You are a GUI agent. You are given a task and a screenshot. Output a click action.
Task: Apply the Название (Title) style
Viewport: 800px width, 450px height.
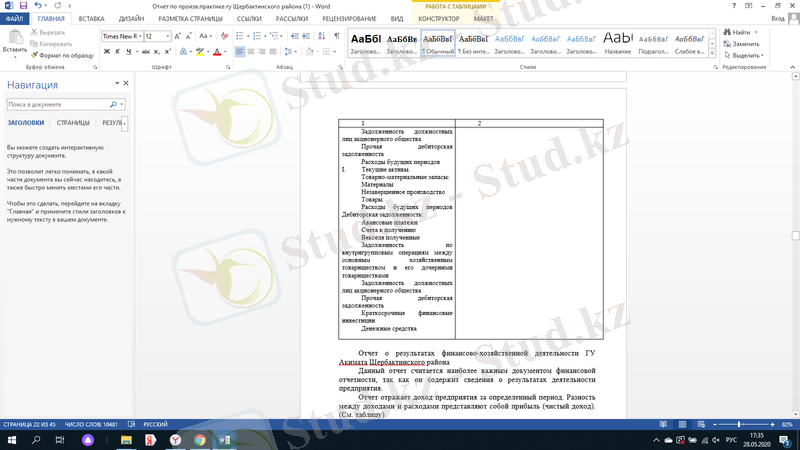click(617, 42)
